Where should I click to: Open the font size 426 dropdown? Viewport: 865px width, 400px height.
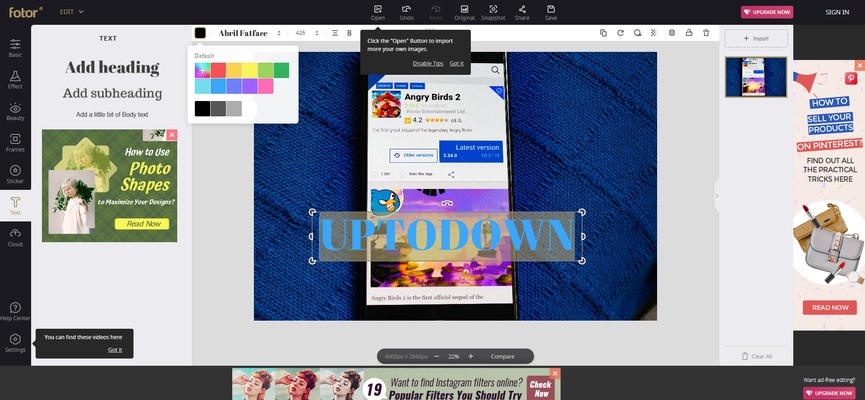coord(307,33)
